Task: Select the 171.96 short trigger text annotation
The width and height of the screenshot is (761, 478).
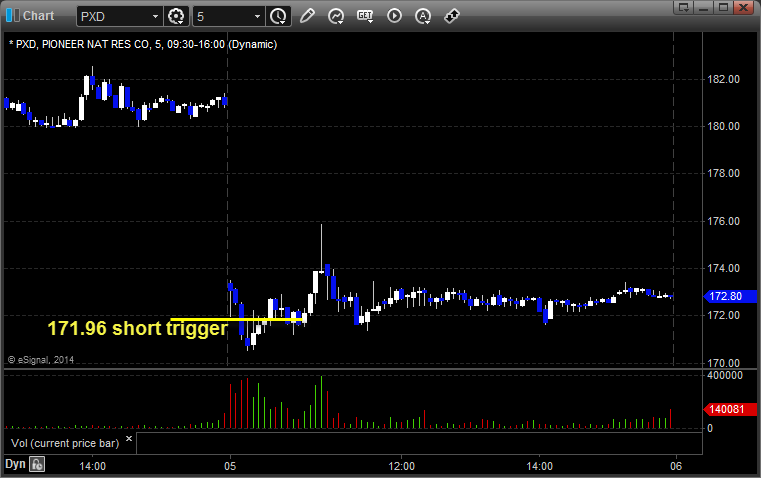Action: click(x=137, y=329)
